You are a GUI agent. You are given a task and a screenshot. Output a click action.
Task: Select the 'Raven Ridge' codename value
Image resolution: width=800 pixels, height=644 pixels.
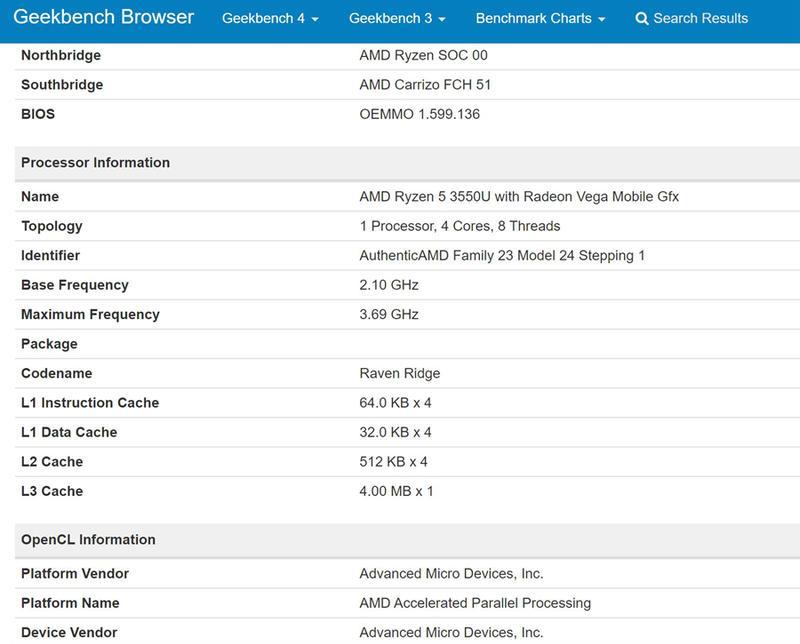399,373
